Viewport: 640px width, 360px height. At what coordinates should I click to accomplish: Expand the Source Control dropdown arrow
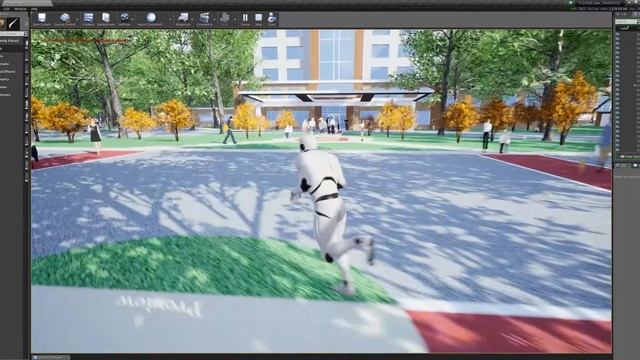pyautogui.click(x=78, y=19)
